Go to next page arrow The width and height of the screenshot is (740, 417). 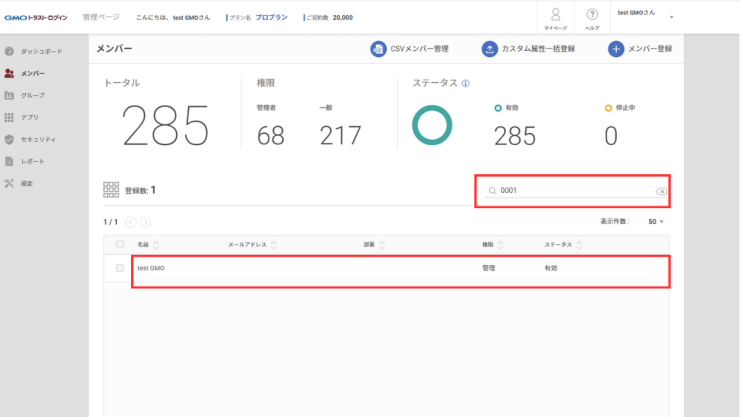tap(146, 221)
